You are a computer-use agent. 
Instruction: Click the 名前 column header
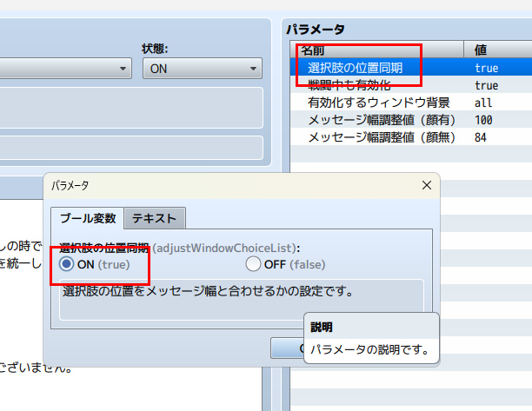(x=313, y=50)
